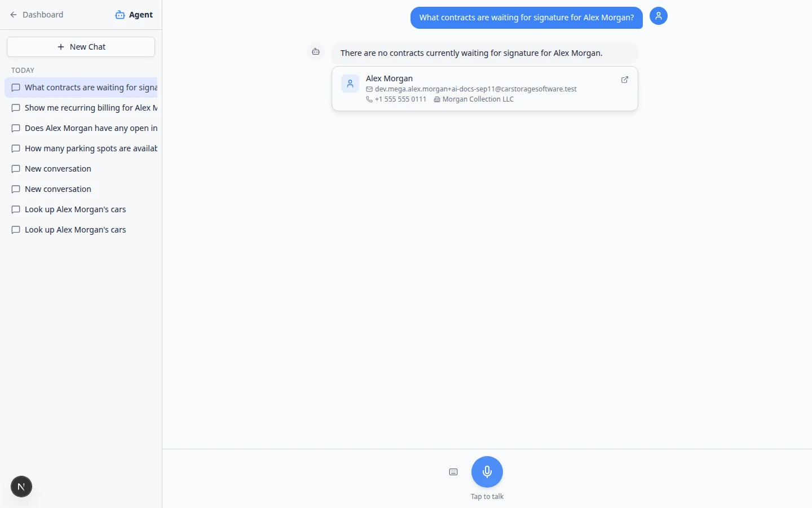Image resolution: width=812 pixels, height=508 pixels.
Task: Tap the microphone button to talk
Action: point(487,472)
